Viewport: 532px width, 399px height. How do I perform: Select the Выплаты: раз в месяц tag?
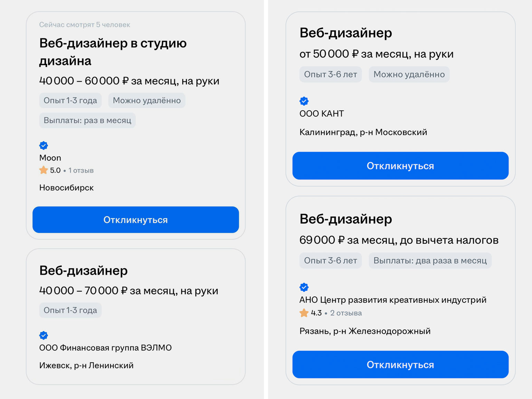click(x=87, y=120)
